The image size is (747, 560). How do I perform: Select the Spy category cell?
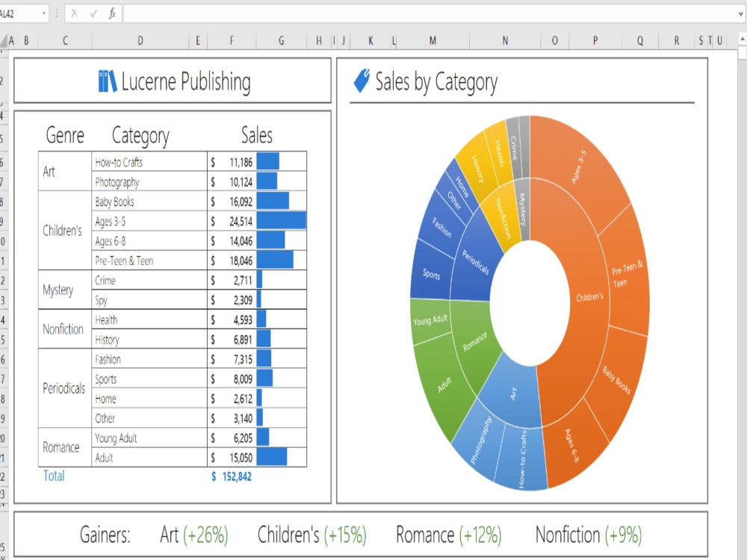click(x=149, y=300)
